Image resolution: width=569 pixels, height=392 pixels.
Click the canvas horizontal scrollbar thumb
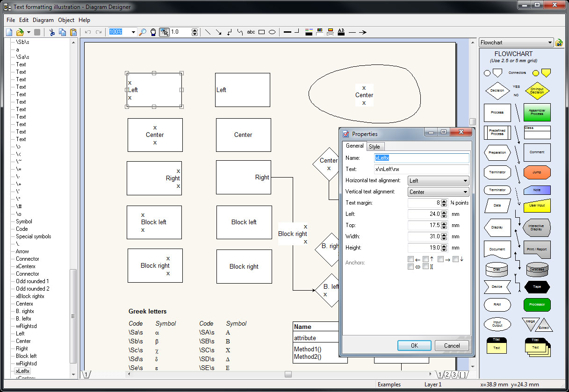tap(288, 374)
